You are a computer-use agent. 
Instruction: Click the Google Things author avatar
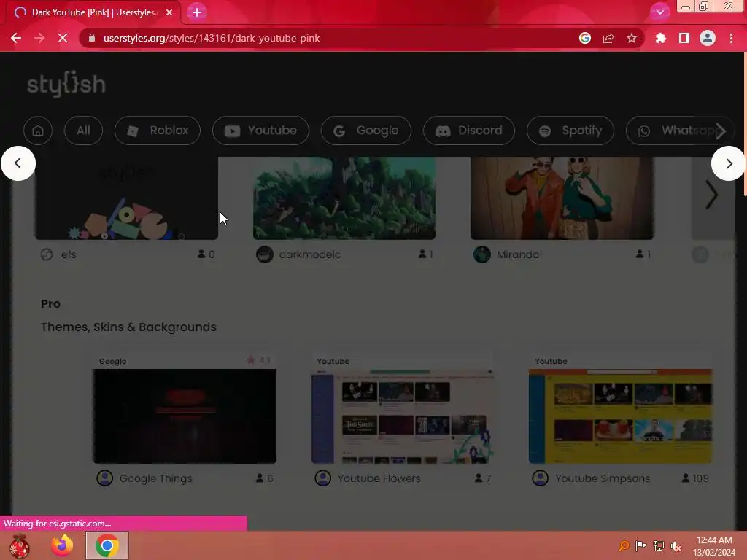pos(105,478)
